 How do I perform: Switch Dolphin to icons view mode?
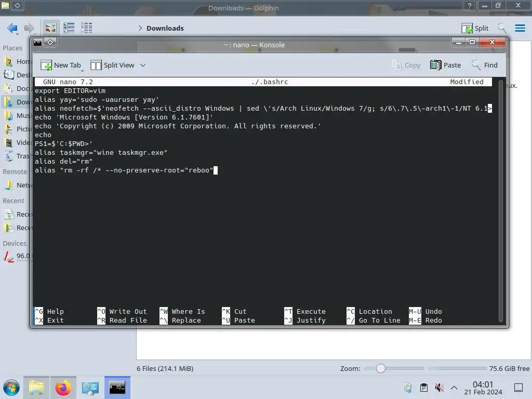[x=51, y=28]
